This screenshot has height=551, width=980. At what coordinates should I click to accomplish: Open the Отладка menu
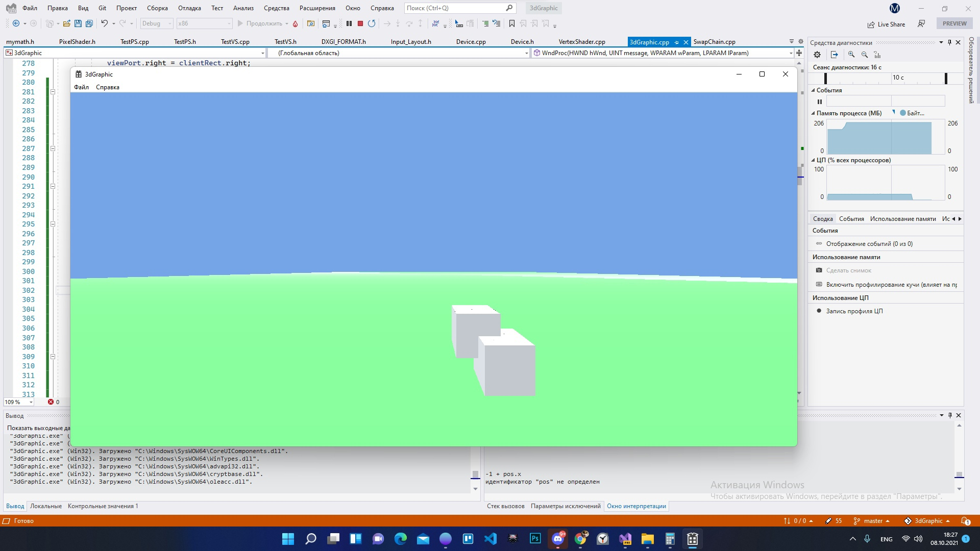(189, 8)
